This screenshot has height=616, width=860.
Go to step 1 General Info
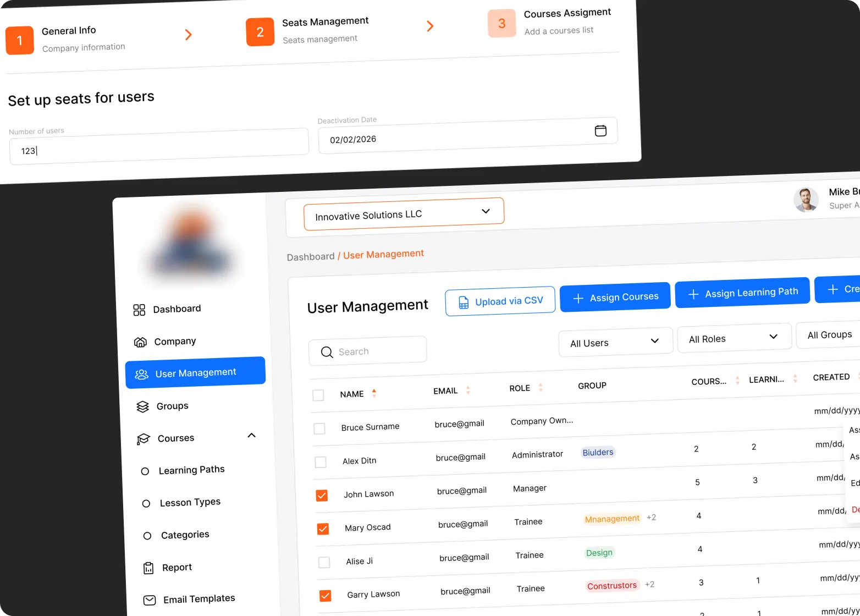20,41
